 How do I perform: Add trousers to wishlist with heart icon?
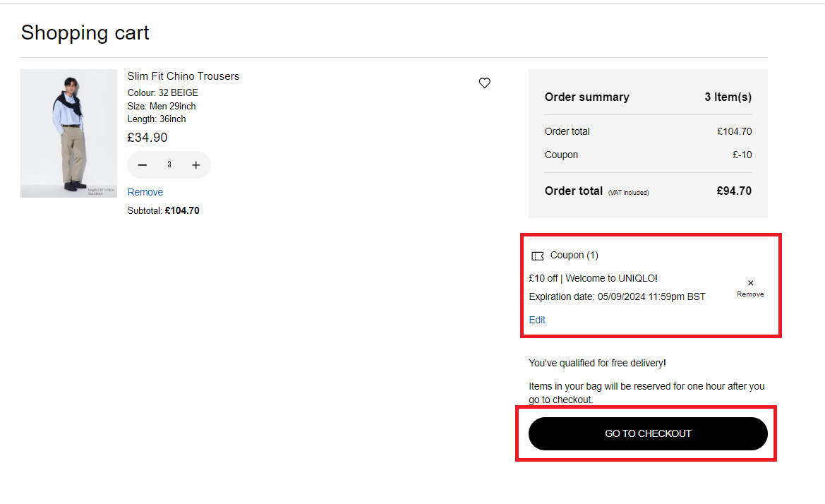[x=484, y=83]
